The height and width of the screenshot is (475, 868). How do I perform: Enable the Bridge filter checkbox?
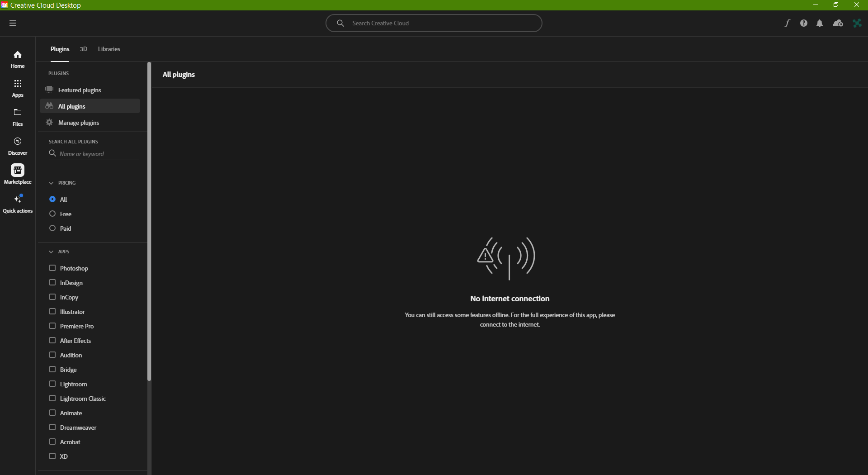click(52, 369)
